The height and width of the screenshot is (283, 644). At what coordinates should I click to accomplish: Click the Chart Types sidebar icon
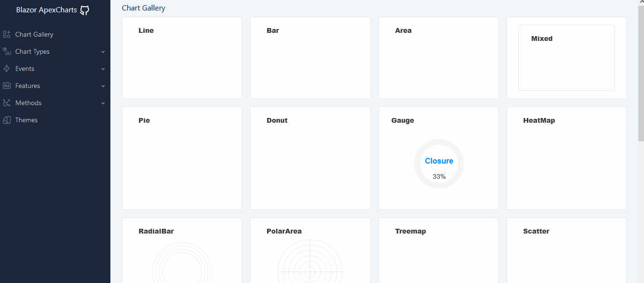point(6,51)
